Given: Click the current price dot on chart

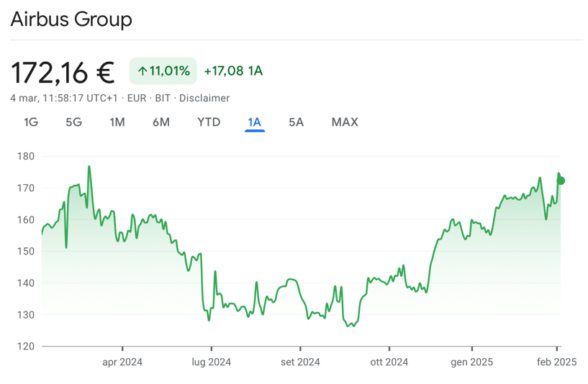Looking at the screenshot, I should coord(561,181).
